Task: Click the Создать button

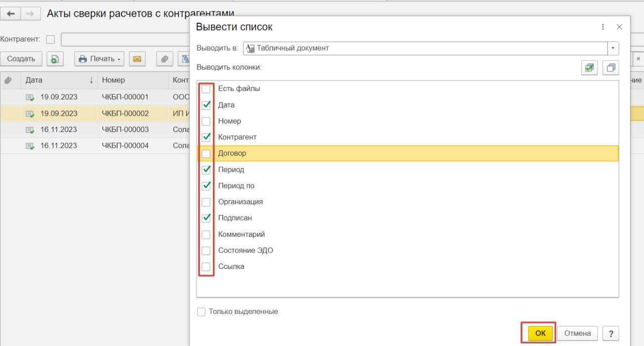Action: click(x=21, y=59)
